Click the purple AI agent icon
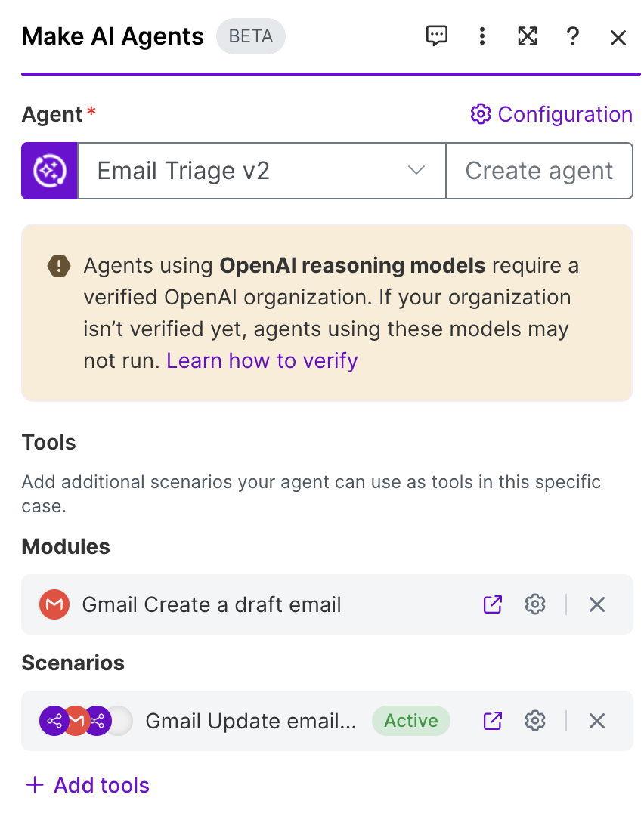644x816 pixels. tap(49, 171)
